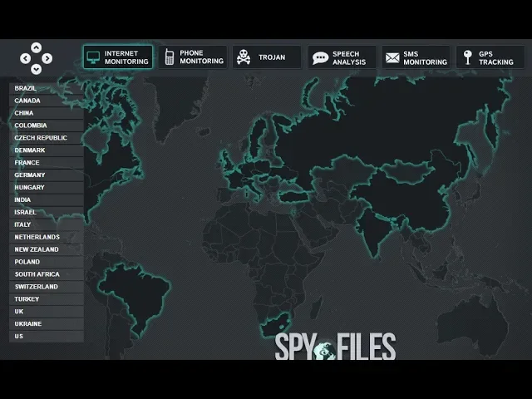Screen dimensions: 532x399
Task: Pick New Zealand from the country list
Action: pyautogui.click(x=47, y=249)
